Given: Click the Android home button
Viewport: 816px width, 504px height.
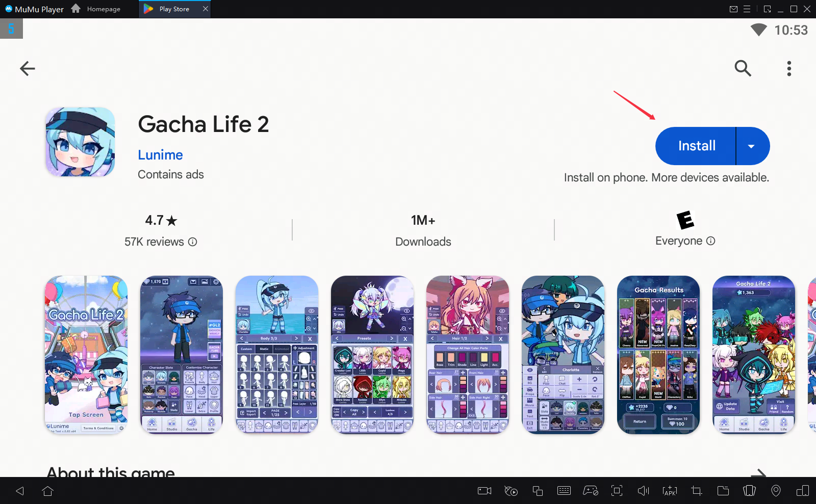Looking at the screenshot, I should coord(47,491).
